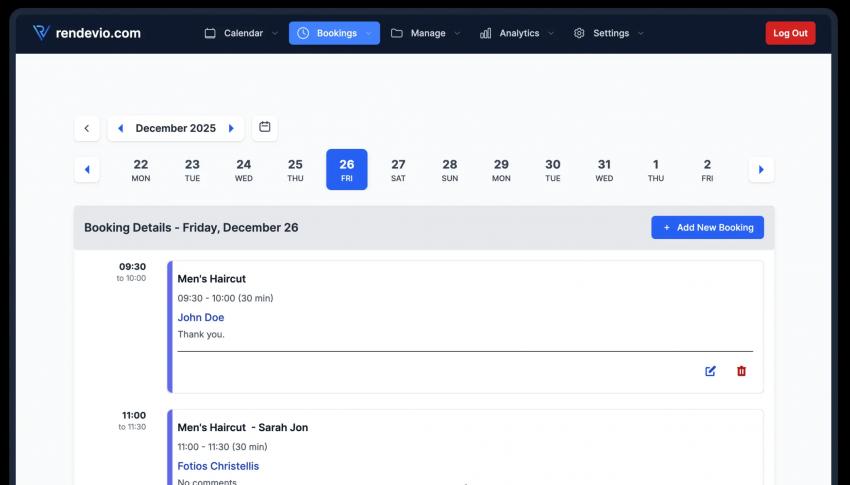850x485 pixels.
Task: Select Wednesday 31 in date strip
Action: click(604, 169)
